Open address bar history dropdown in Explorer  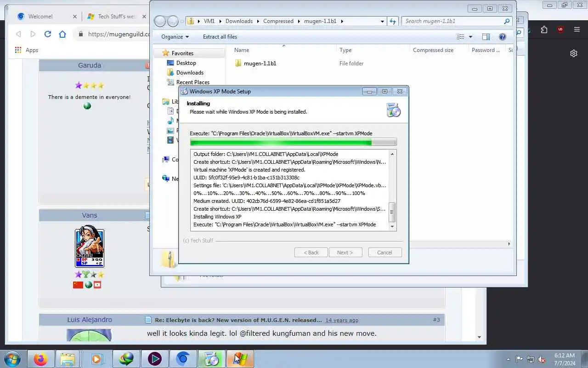point(382,21)
